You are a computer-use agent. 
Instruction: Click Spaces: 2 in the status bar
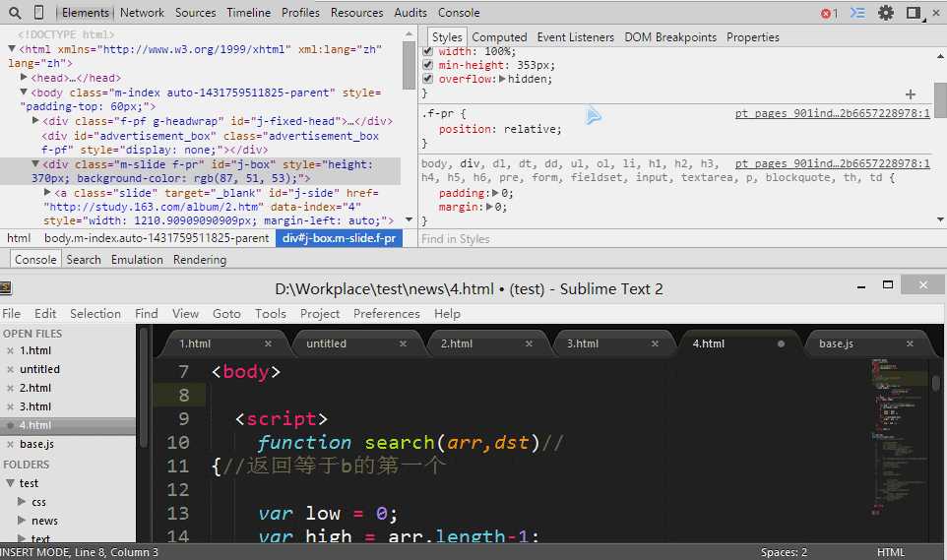(784, 552)
